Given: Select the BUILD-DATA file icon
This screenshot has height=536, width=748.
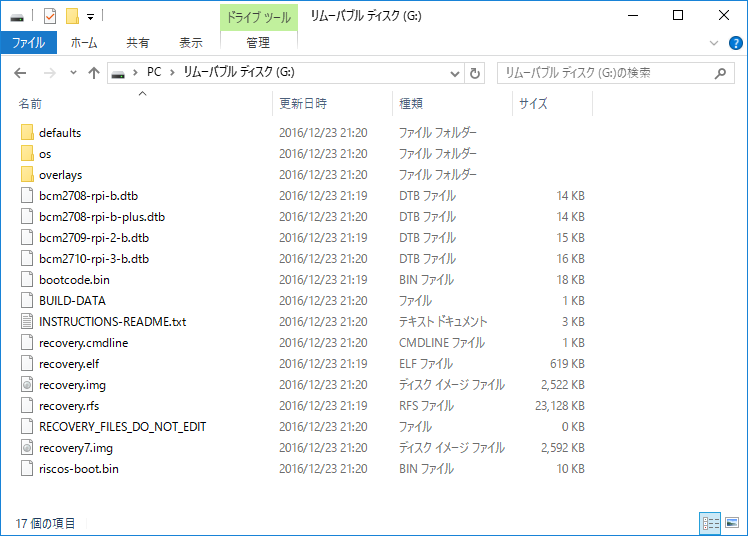Looking at the screenshot, I should [x=27, y=300].
